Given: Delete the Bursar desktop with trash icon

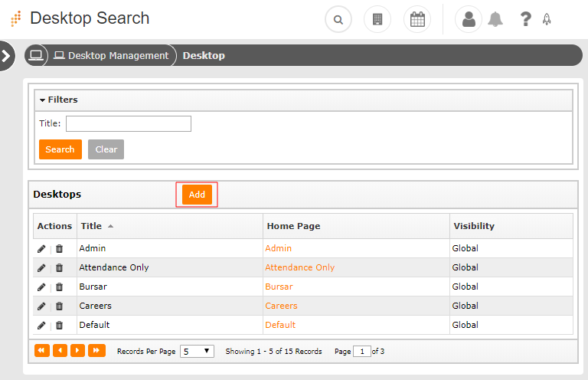Looking at the screenshot, I should 59,287.
